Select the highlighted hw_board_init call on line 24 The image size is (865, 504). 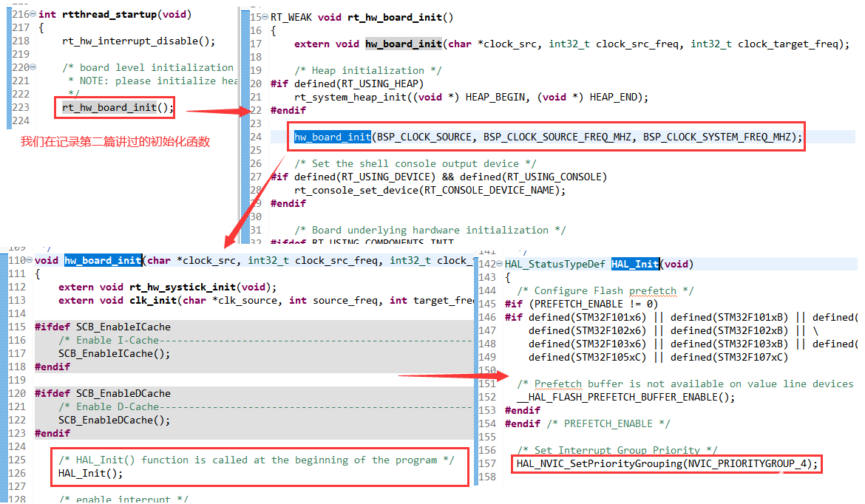point(333,137)
